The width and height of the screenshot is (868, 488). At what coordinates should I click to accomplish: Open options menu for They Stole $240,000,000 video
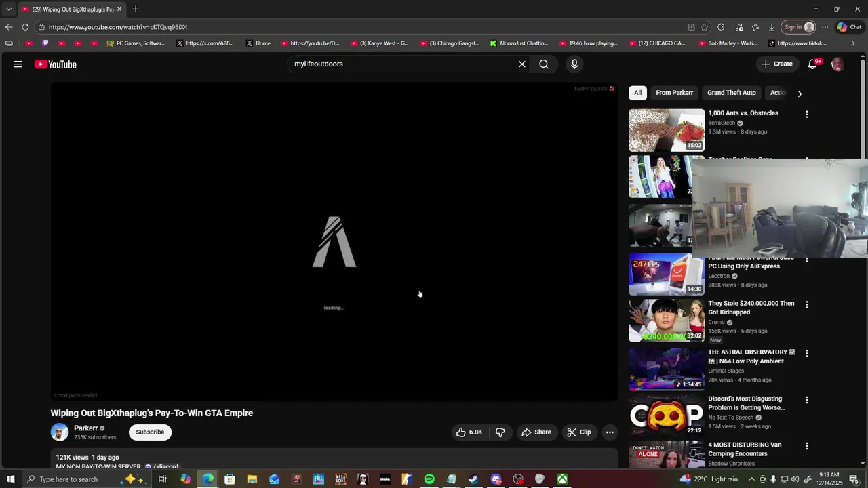[x=807, y=305]
